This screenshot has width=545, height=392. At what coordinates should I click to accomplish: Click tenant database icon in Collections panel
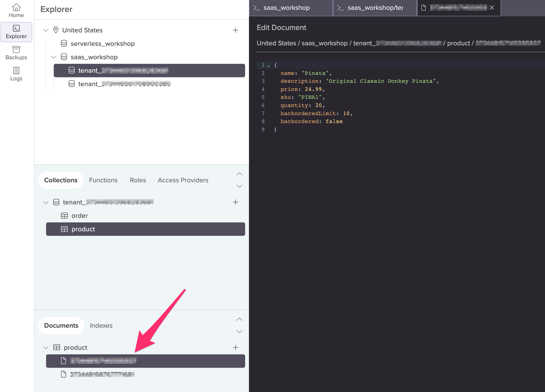(56, 202)
